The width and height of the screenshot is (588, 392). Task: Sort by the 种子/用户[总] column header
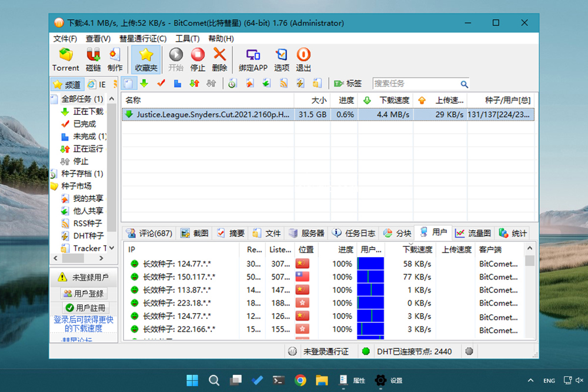click(501, 100)
